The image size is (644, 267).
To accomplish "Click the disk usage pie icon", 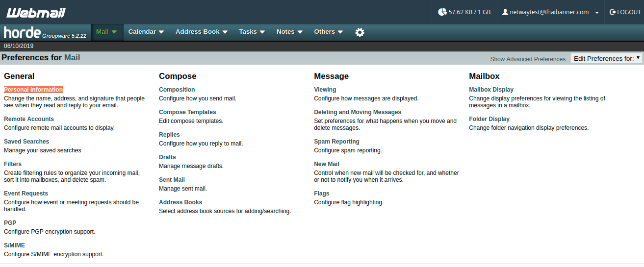I will (442, 12).
